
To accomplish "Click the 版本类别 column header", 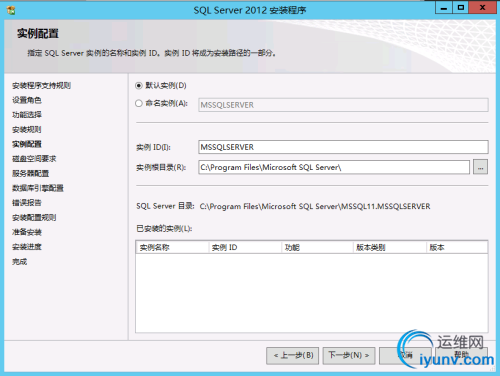I will [x=390, y=247].
